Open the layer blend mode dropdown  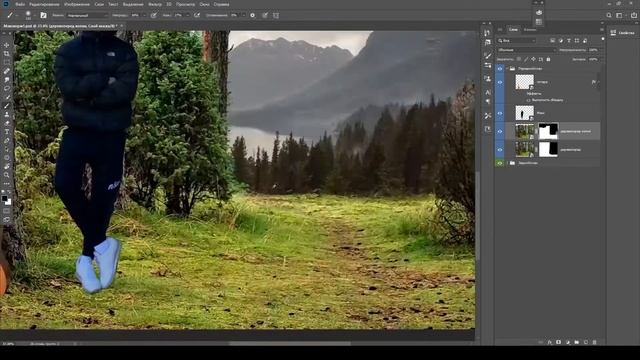click(527, 50)
